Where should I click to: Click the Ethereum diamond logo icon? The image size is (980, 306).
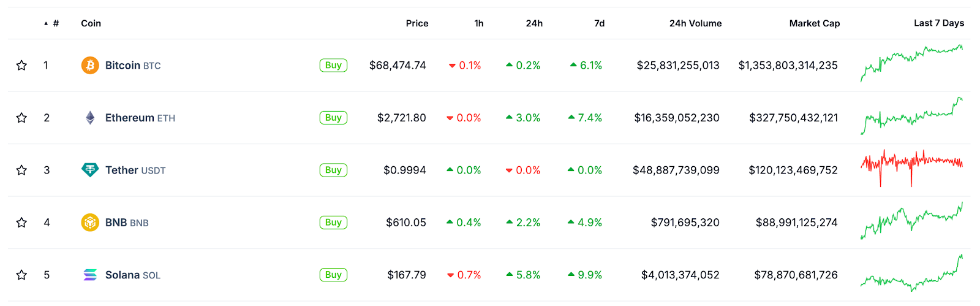coord(90,118)
